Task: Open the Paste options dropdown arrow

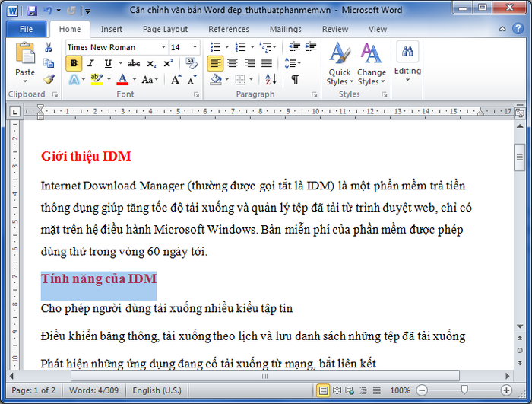Action: (x=25, y=82)
